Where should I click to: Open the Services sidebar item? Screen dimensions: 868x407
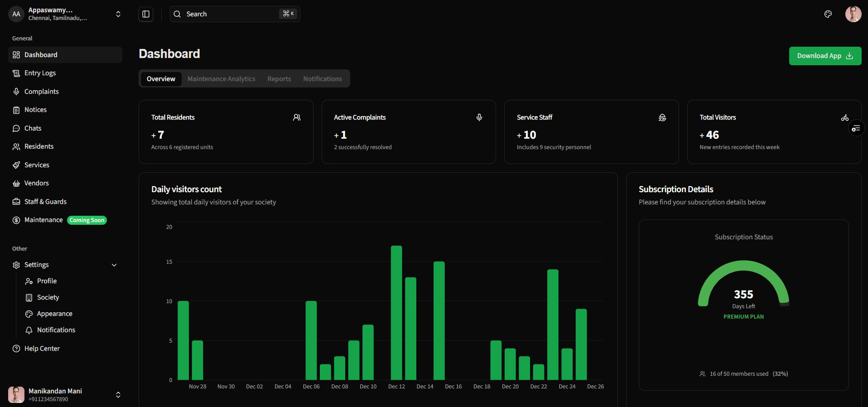[37, 165]
